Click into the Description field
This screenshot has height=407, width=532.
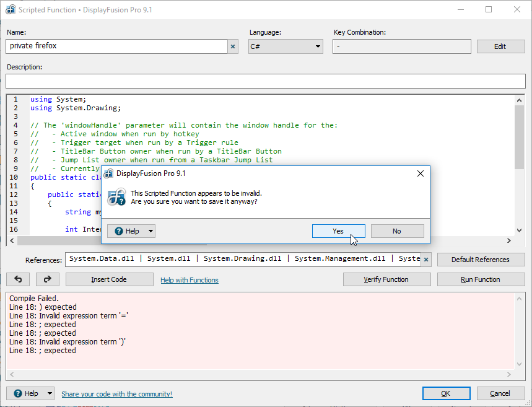[x=265, y=81]
